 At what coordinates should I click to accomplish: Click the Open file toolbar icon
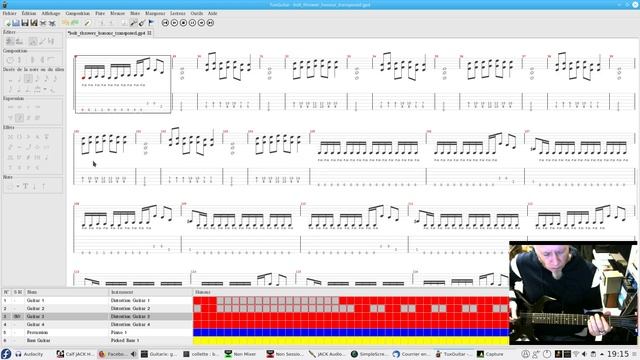pos(16,23)
